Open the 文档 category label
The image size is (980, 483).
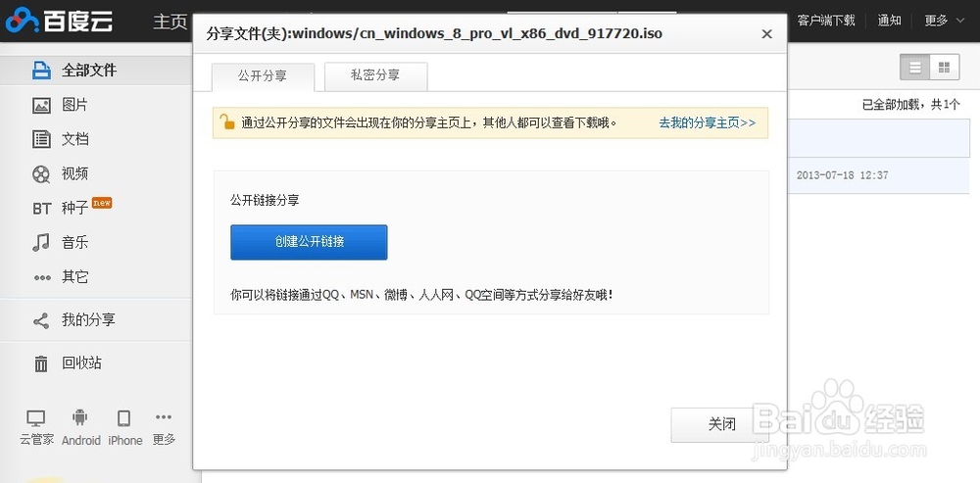pos(75,139)
